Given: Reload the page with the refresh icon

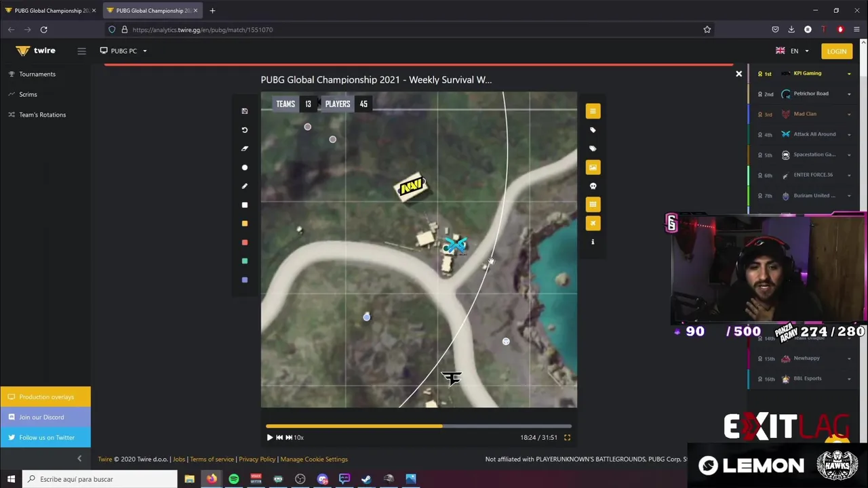Looking at the screenshot, I should coord(43,30).
